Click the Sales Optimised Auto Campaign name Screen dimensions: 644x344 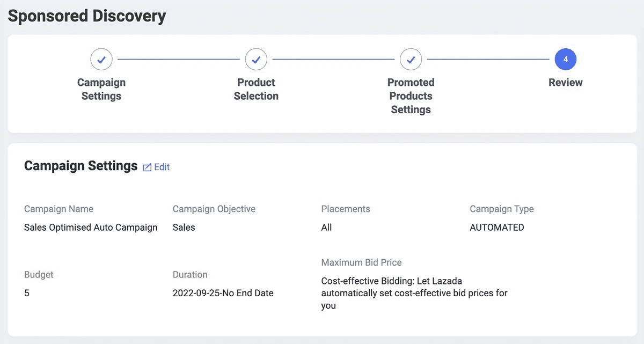tap(91, 228)
